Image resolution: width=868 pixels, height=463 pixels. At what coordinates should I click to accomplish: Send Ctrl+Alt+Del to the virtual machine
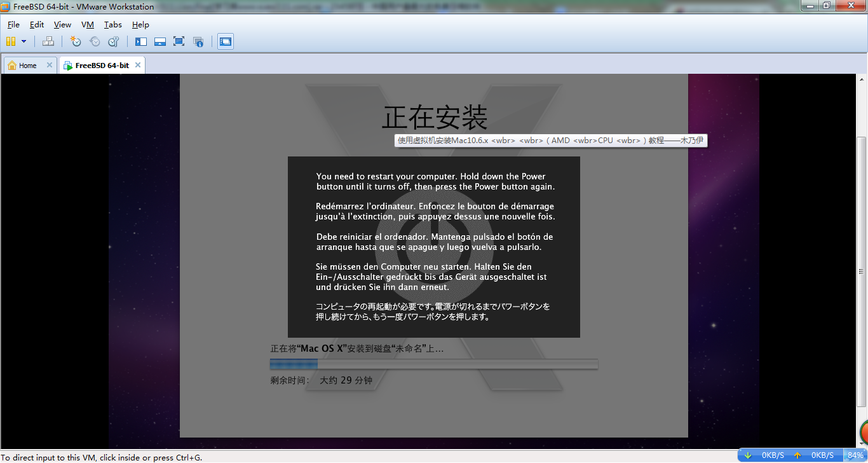tap(48, 41)
